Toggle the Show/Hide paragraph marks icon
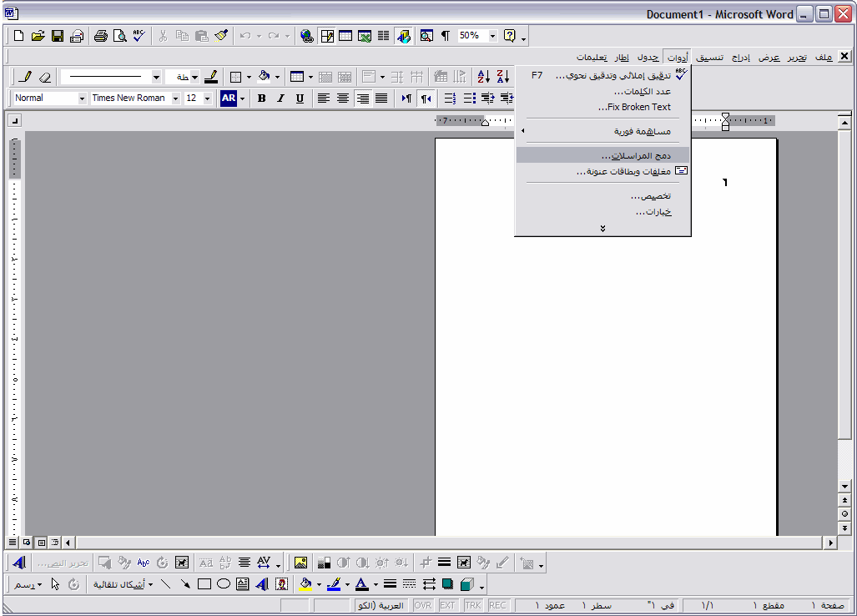Viewport: 857px width, 616px height. tap(446, 36)
